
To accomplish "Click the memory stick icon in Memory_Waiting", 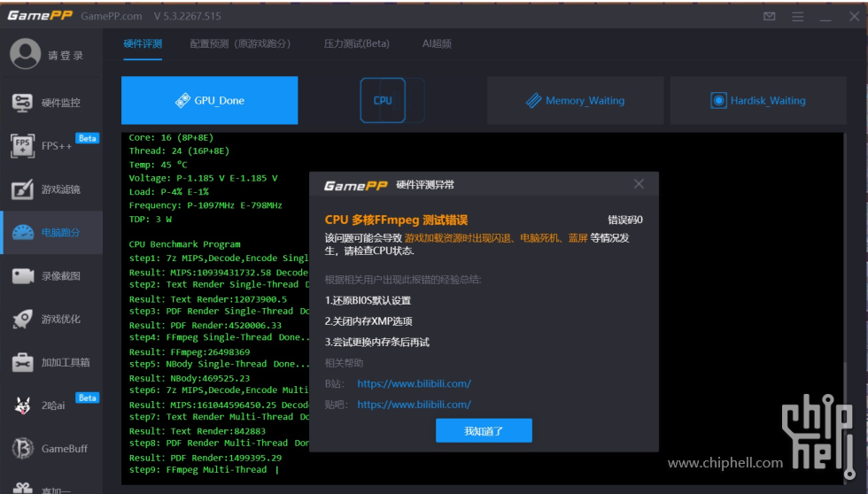I will pos(533,101).
